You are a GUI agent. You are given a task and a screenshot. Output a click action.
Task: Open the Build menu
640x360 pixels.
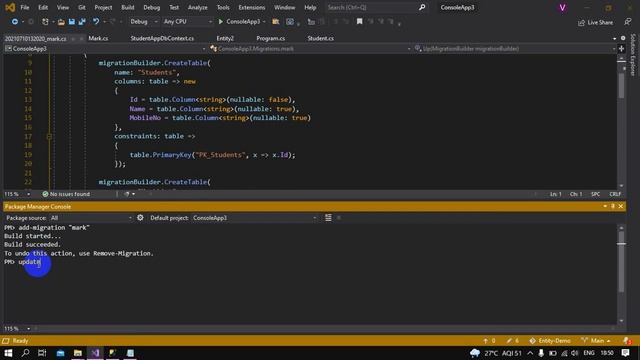pyautogui.click(x=128, y=7)
